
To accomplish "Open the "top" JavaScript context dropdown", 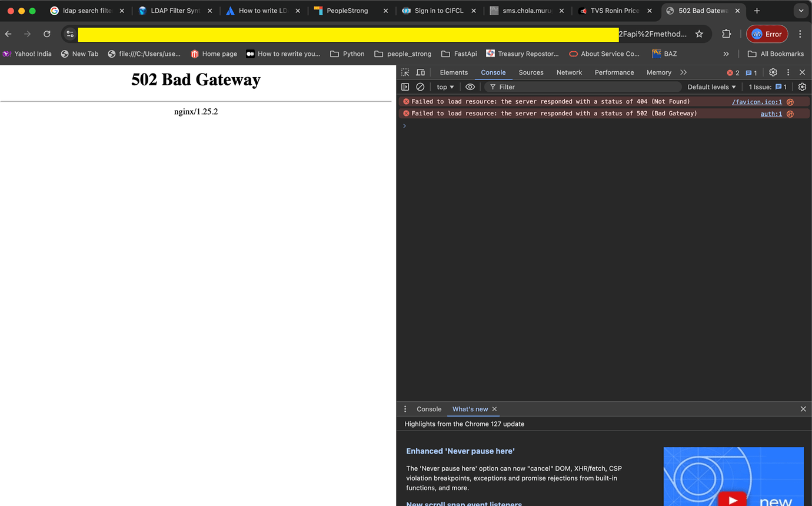I will [x=445, y=86].
